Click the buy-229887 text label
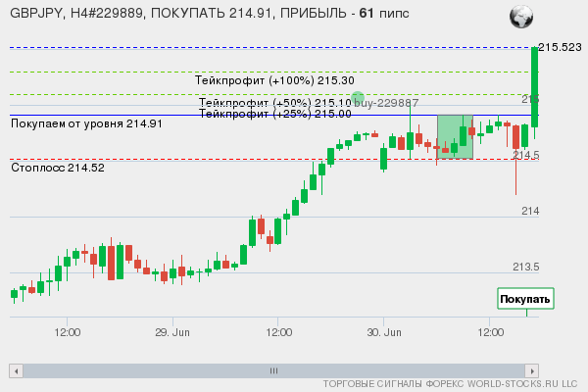The image size is (588, 392). tap(386, 103)
